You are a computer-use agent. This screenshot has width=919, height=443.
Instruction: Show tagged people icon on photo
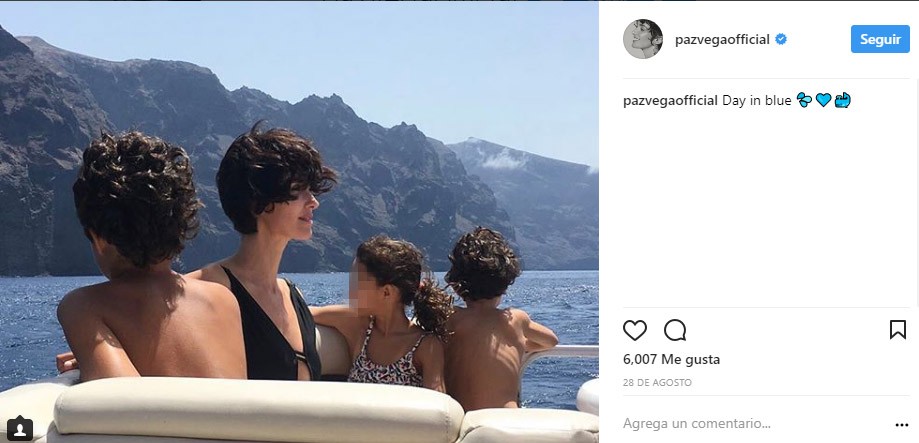pyautogui.click(x=20, y=428)
